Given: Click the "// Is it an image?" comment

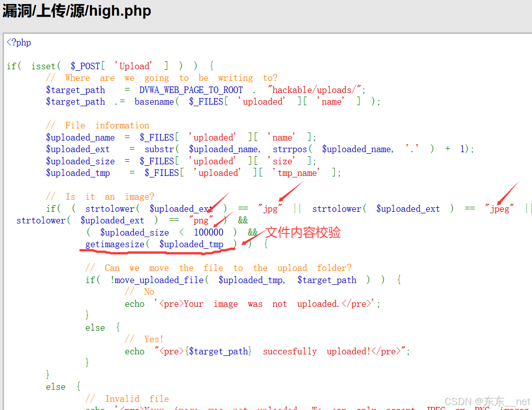Looking at the screenshot, I should tap(100, 197).
